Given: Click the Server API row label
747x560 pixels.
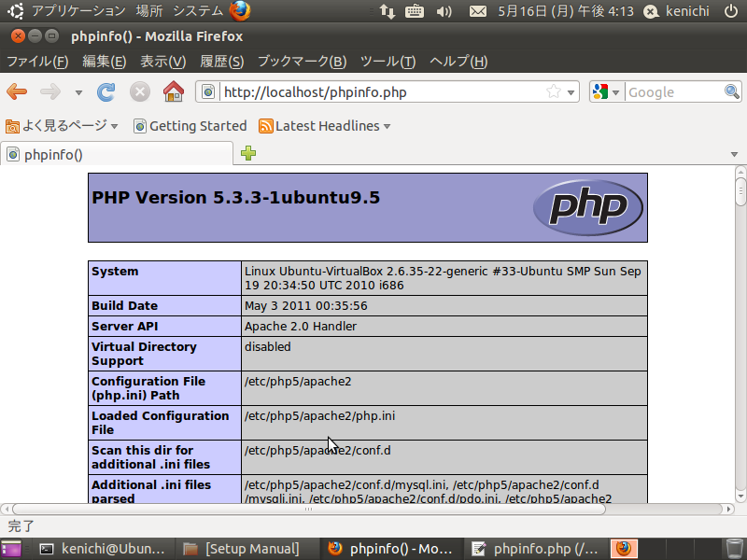Looking at the screenshot, I should (124, 326).
